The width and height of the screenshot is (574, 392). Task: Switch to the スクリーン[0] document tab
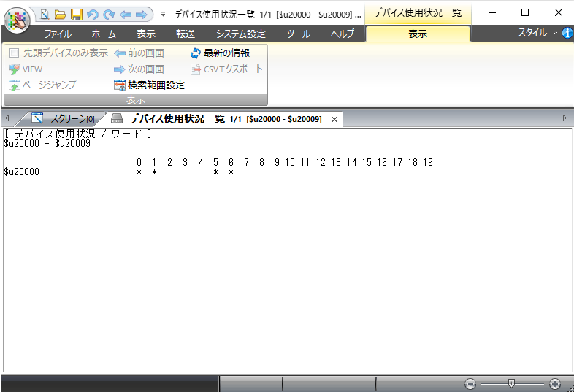pos(64,118)
